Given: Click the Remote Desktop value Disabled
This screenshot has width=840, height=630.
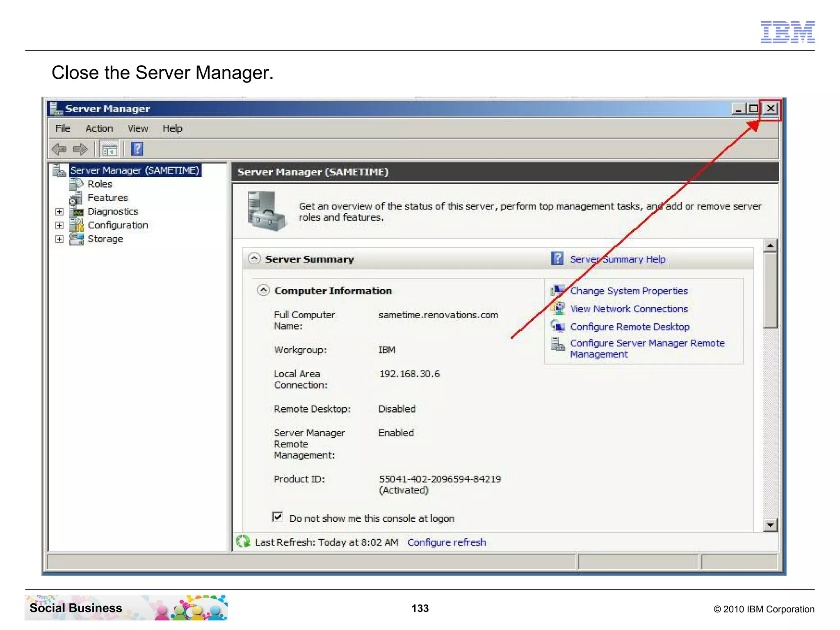Looking at the screenshot, I should click(397, 409).
